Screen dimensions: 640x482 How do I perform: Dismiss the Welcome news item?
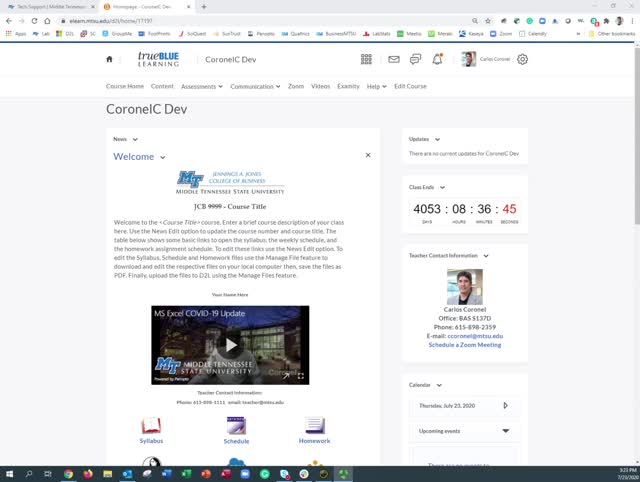click(368, 156)
